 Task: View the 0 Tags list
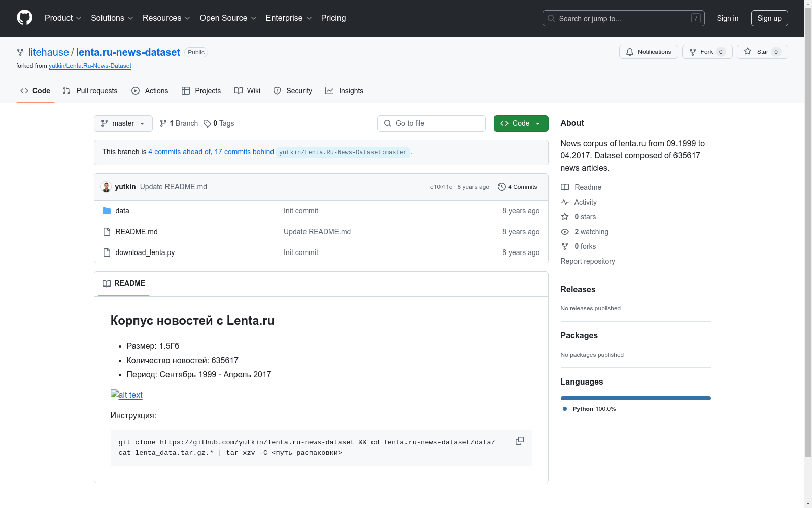click(x=219, y=123)
